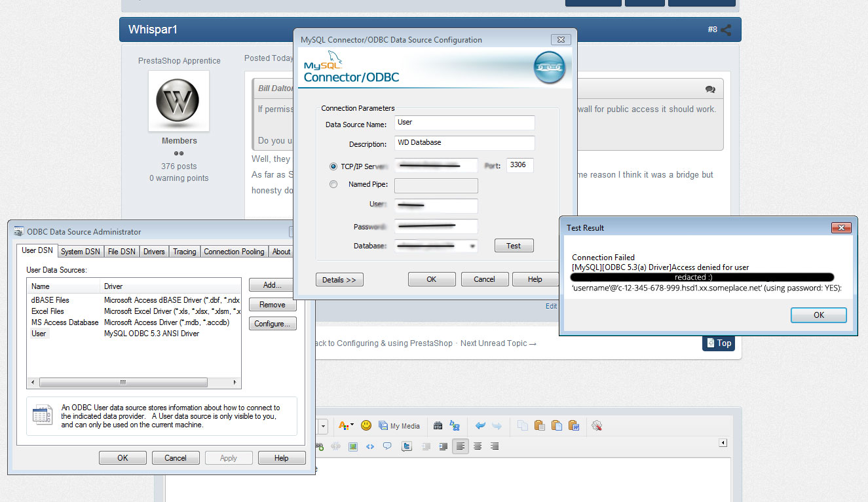Viewport: 868px width, 502px height.
Task: Click the Description field containing WD Database
Action: (464, 143)
